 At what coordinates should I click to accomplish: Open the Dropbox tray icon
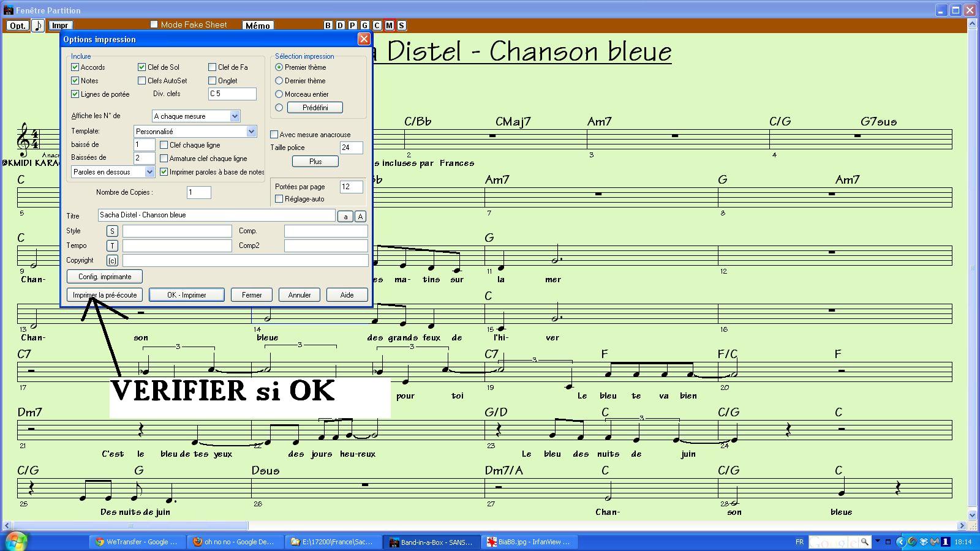pos(924,541)
